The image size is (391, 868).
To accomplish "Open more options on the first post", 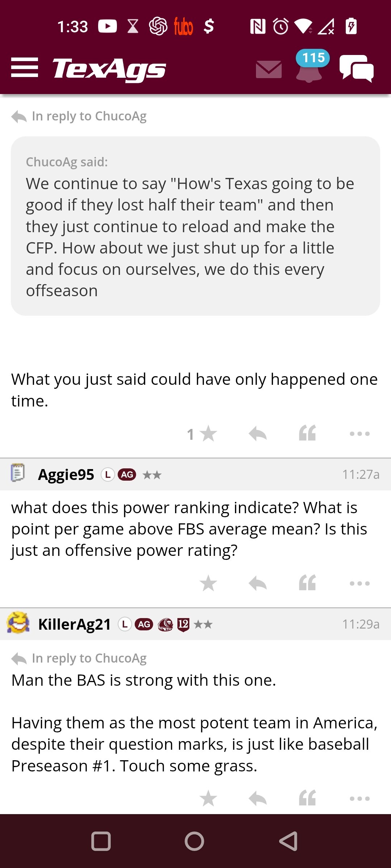I will (360, 434).
